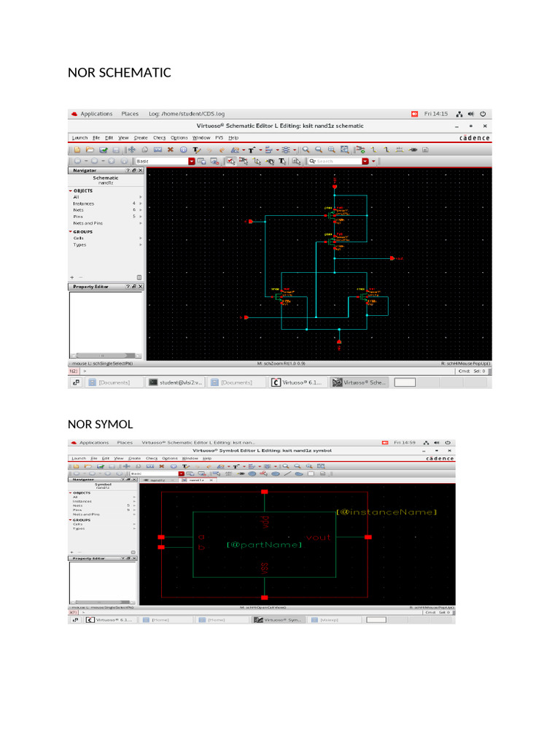
Task: Click the blue Info properties icon in the schematic toolbar
Action: (x=183, y=150)
